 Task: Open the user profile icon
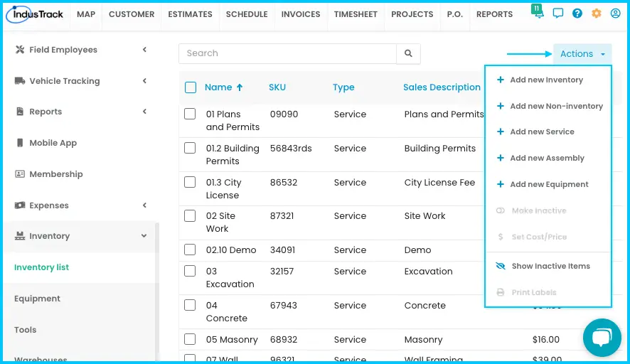[x=615, y=14]
